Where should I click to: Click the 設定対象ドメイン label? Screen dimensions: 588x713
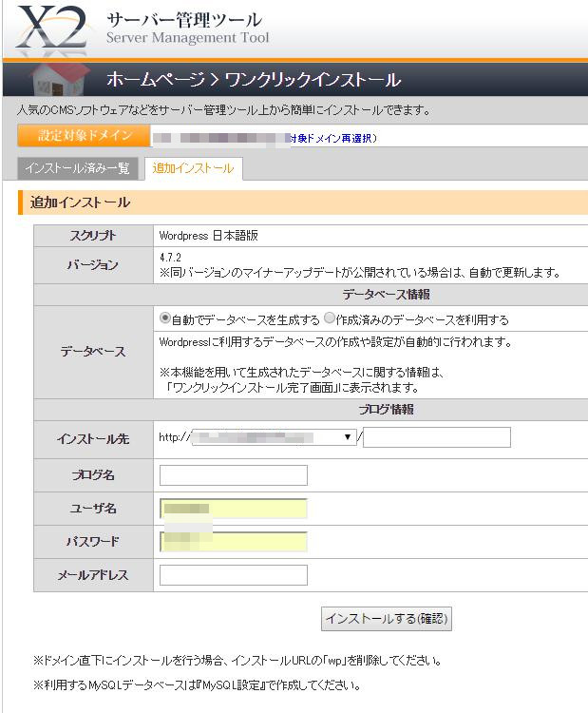[84, 136]
